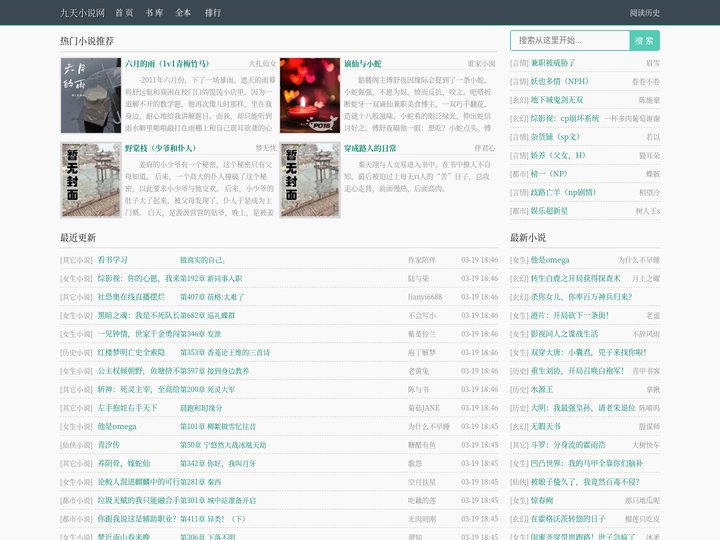This screenshot has height=540, width=720.
Task: Open 影视同人之谍战生活
Action: pyautogui.click(x=564, y=334)
